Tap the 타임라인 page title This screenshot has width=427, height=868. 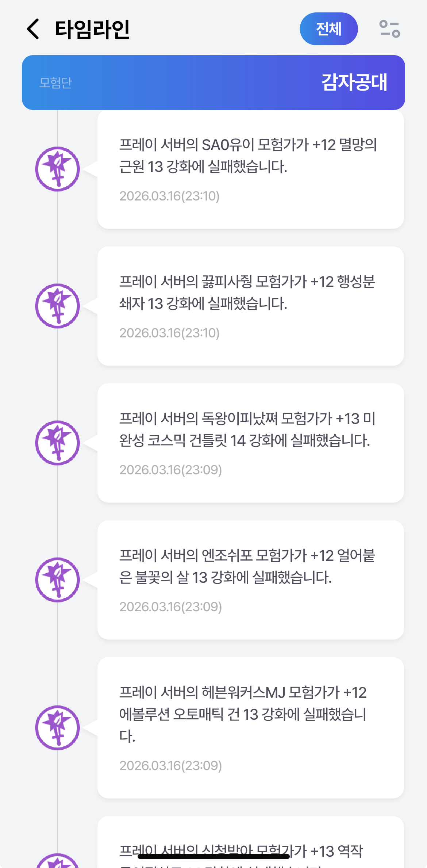coord(92,29)
